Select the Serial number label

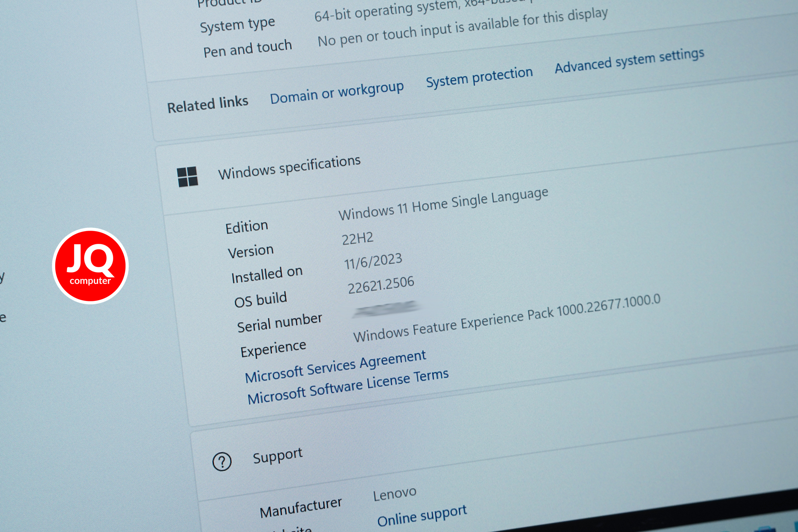[x=279, y=322]
